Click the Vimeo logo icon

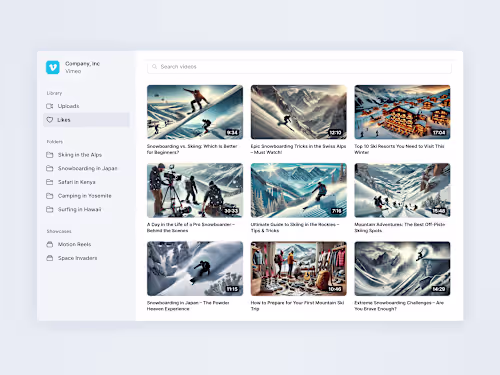[x=53, y=67]
